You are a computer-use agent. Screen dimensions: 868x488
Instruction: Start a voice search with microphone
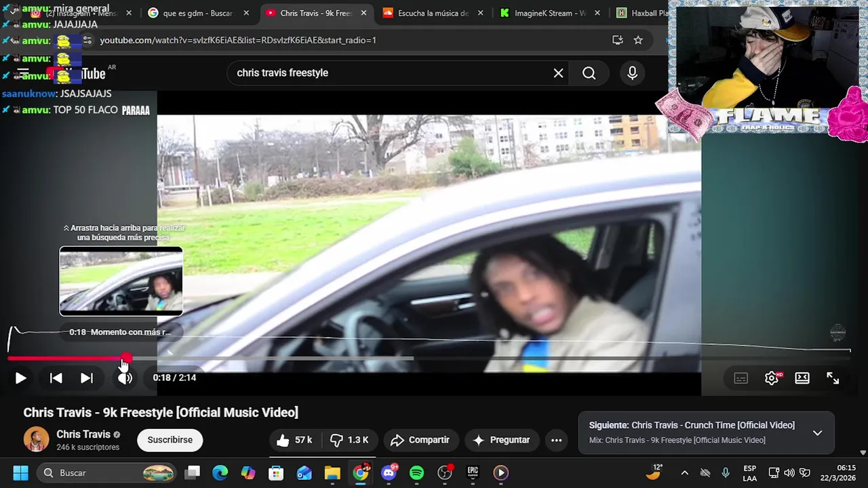coord(632,73)
